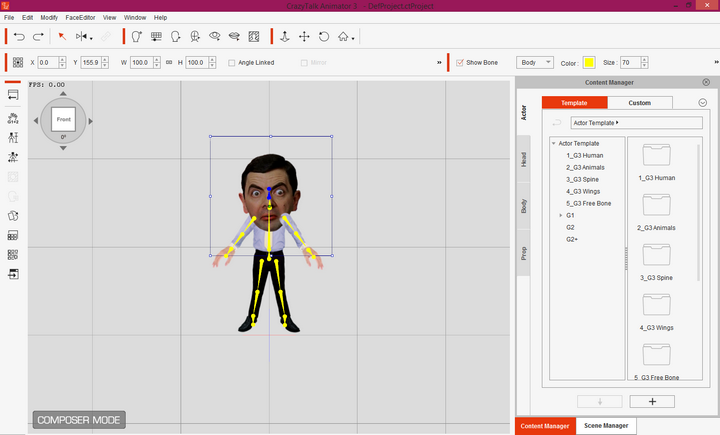Viewport: 720px width, 435px height.
Task: Expand the G1 tree node
Action: point(561,215)
